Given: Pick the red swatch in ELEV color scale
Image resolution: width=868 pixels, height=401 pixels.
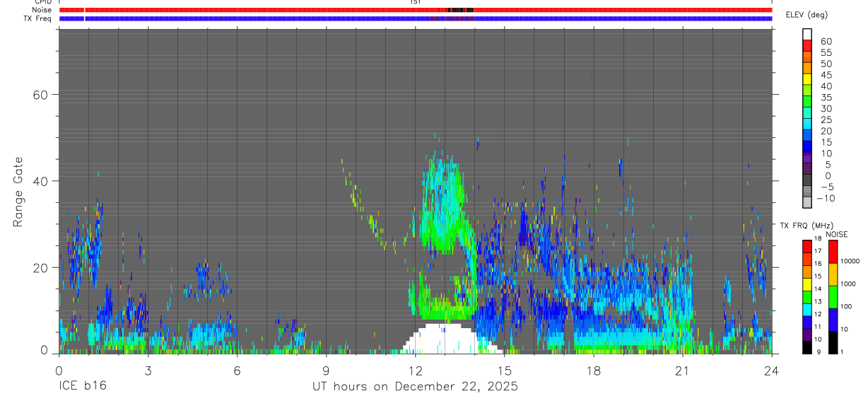Looking at the screenshot, I should point(807,45).
